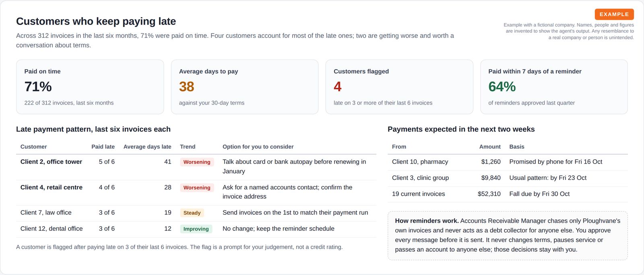
Task: Click the $9,840 amount
Action: click(x=491, y=178)
